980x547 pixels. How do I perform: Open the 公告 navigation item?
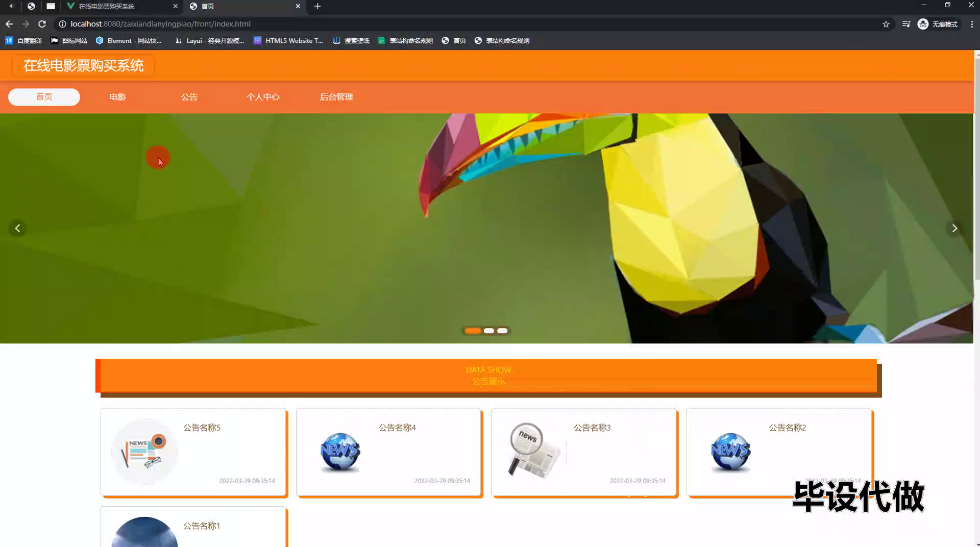pyautogui.click(x=189, y=97)
